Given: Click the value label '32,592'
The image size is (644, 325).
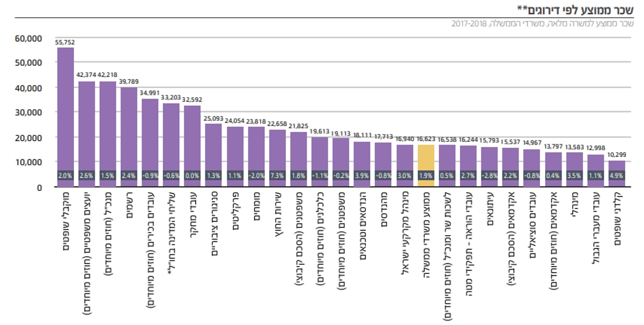Looking at the screenshot, I should point(192,99).
